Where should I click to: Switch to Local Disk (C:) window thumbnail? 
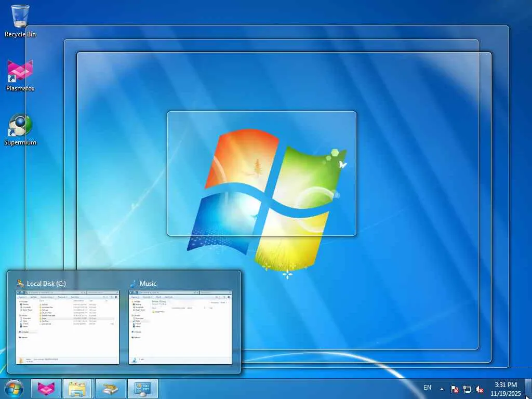tap(68, 327)
